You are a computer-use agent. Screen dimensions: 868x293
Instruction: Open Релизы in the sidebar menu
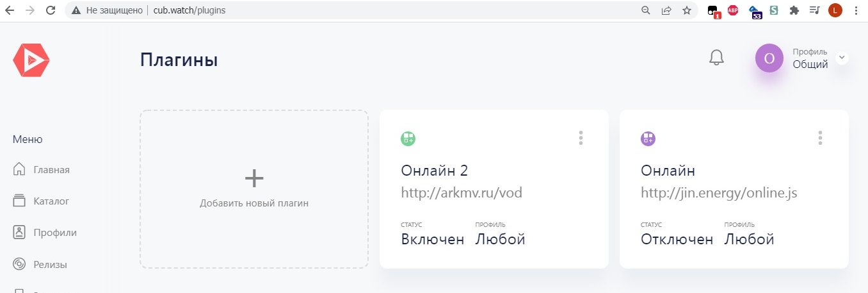50,264
